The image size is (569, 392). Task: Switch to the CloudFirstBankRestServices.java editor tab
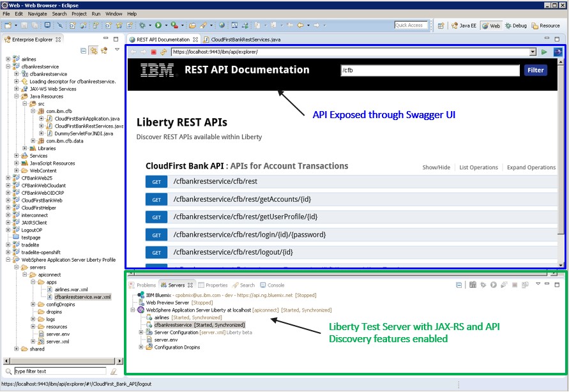(245, 38)
